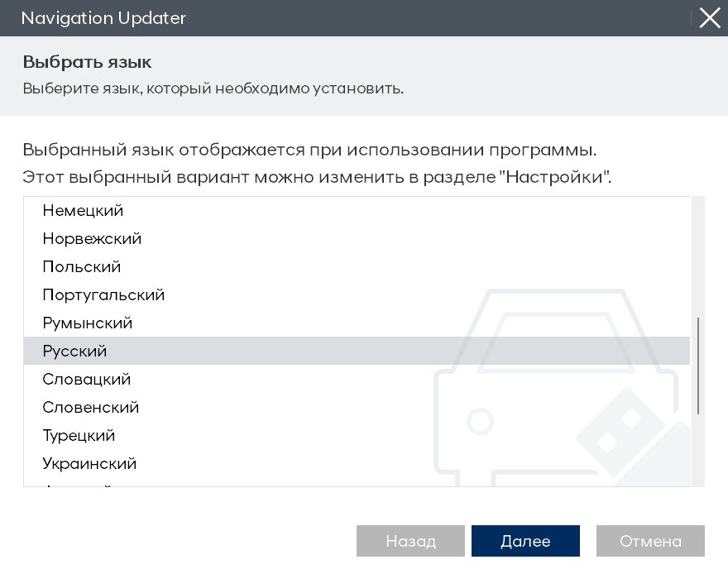Viewport: 728px width, 574px height.
Task: Close the Navigation Updater window
Action: (710, 18)
